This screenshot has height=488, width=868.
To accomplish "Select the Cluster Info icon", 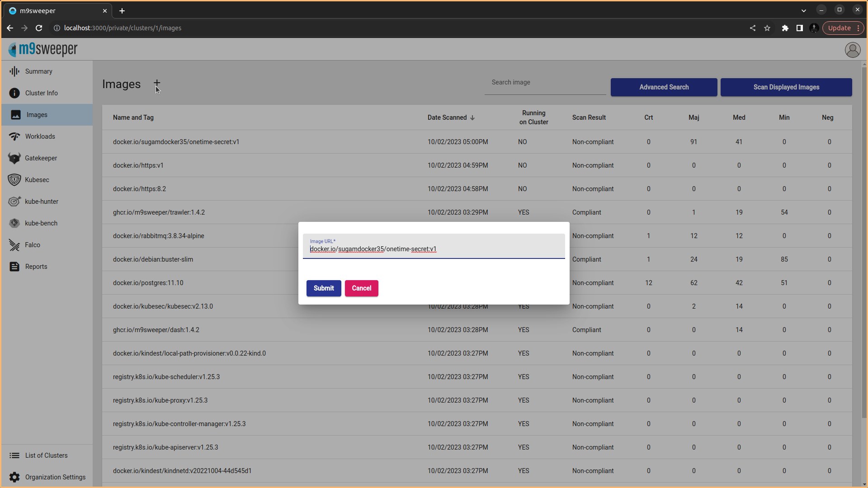I will click(x=14, y=93).
